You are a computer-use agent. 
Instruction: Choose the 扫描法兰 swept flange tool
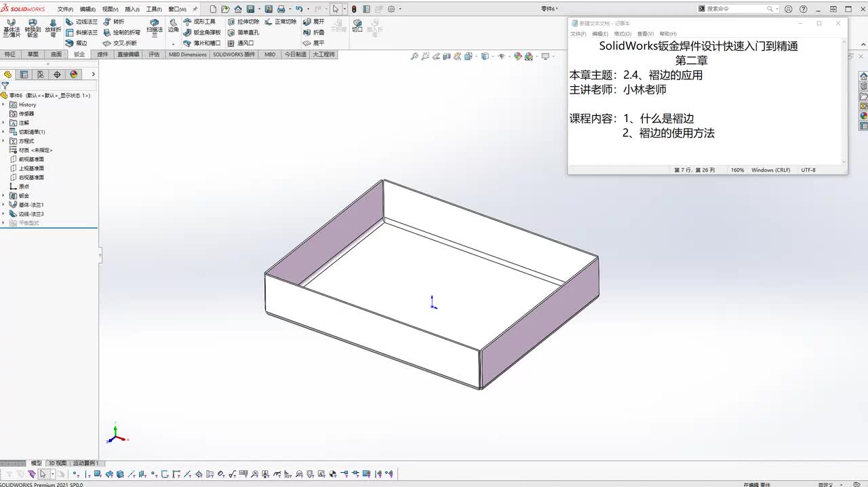pos(155,28)
